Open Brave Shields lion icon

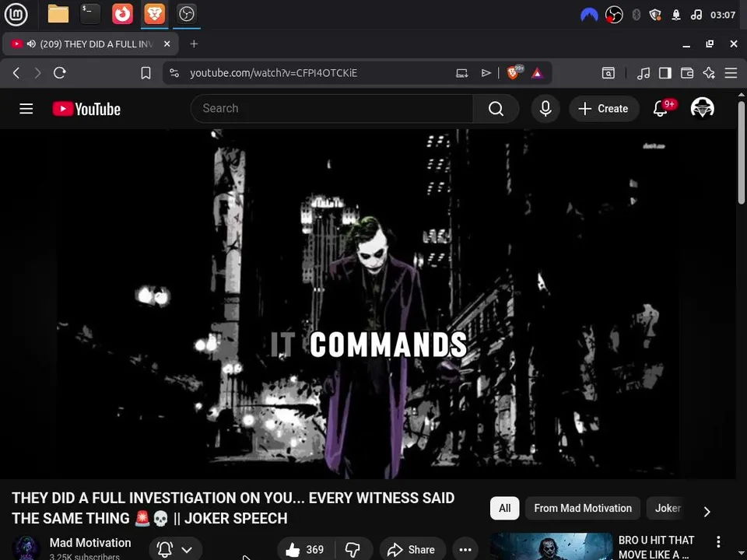(514, 73)
